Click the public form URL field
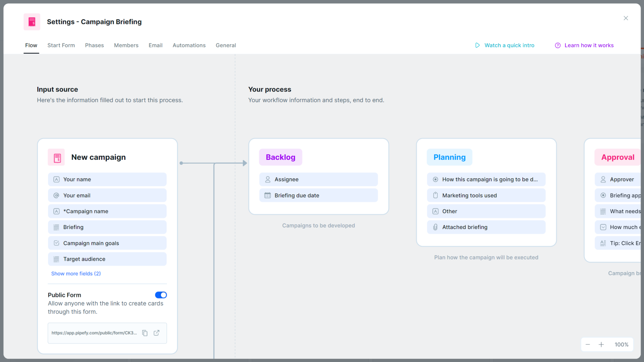644x362 pixels. click(94, 333)
